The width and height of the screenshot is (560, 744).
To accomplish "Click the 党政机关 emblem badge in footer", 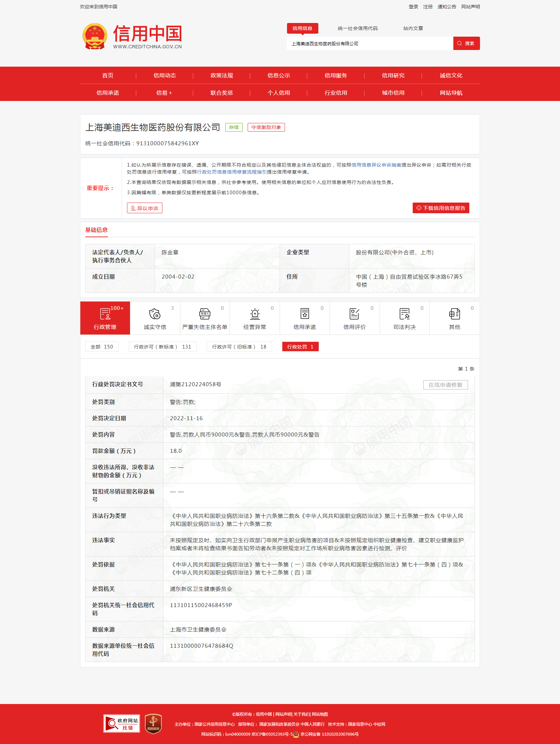I will [153, 723].
